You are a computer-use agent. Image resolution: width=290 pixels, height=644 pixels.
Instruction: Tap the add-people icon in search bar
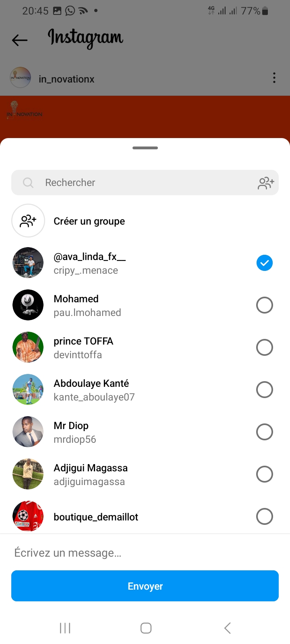pyautogui.click(x=266, y=183)
